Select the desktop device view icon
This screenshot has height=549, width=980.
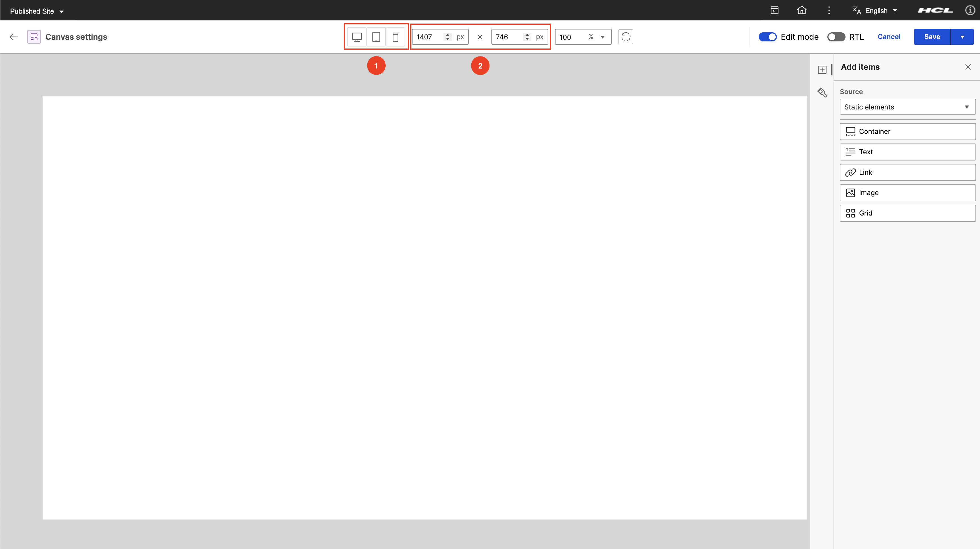pyautogui.click(x=356, y=37)
